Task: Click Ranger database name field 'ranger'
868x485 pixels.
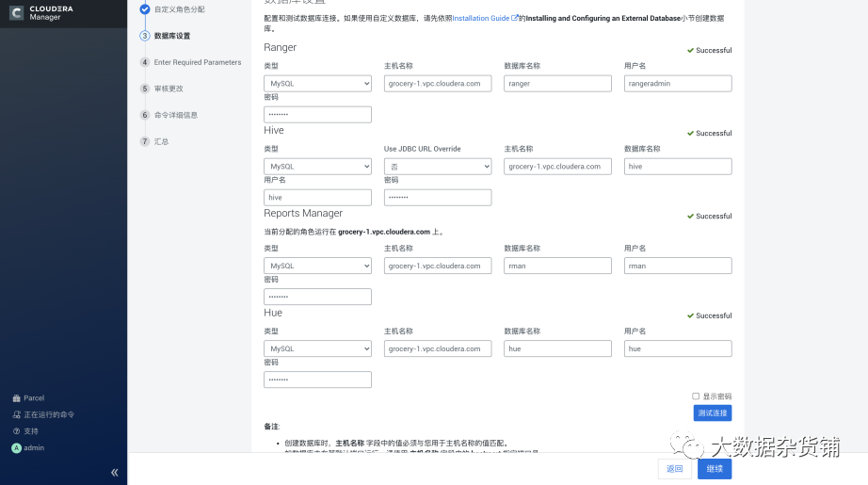Action: 558,84
